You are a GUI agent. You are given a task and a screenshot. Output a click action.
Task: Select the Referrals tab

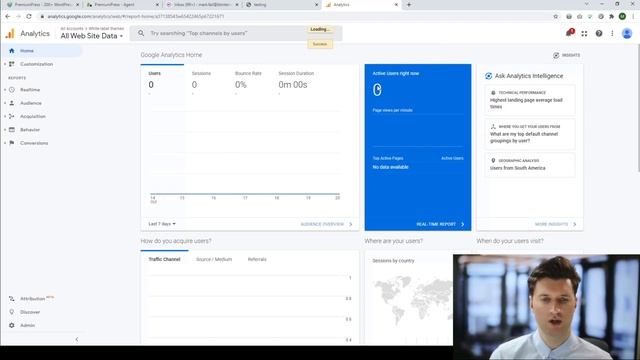[257, 259]
